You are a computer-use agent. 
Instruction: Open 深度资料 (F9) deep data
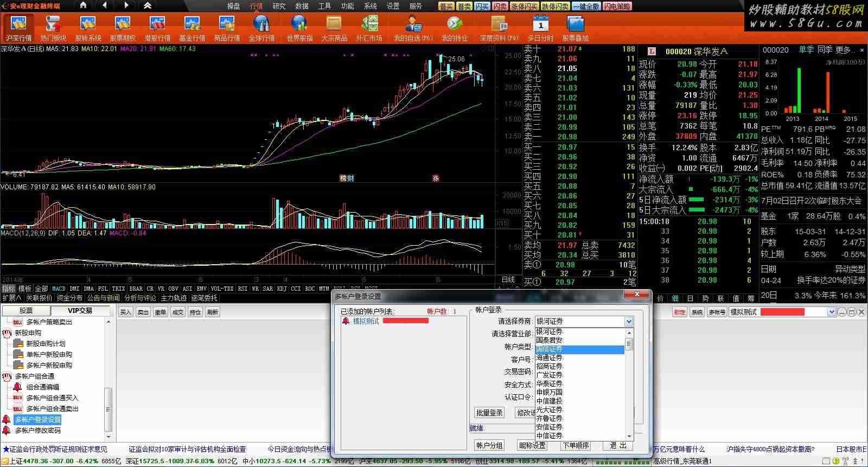coord(499,28)
